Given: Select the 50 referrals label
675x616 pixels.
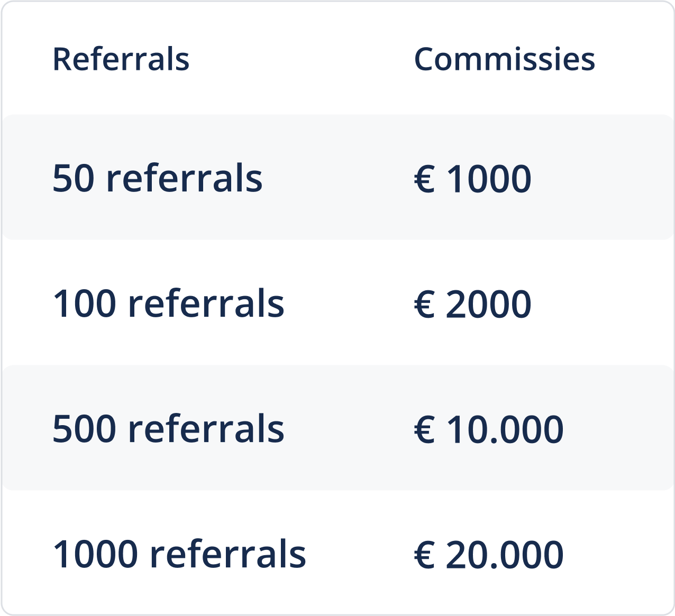Looking at the screenshot, I should point(157,178).
